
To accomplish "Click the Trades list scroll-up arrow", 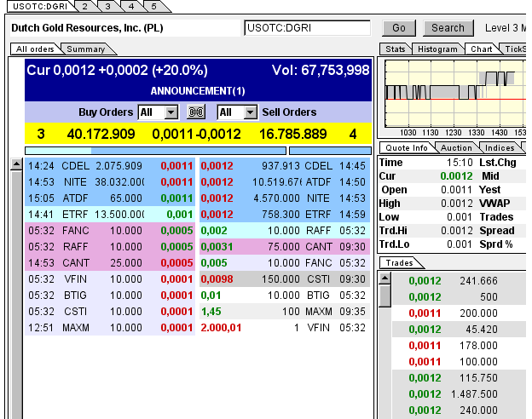I will [385, 278].
